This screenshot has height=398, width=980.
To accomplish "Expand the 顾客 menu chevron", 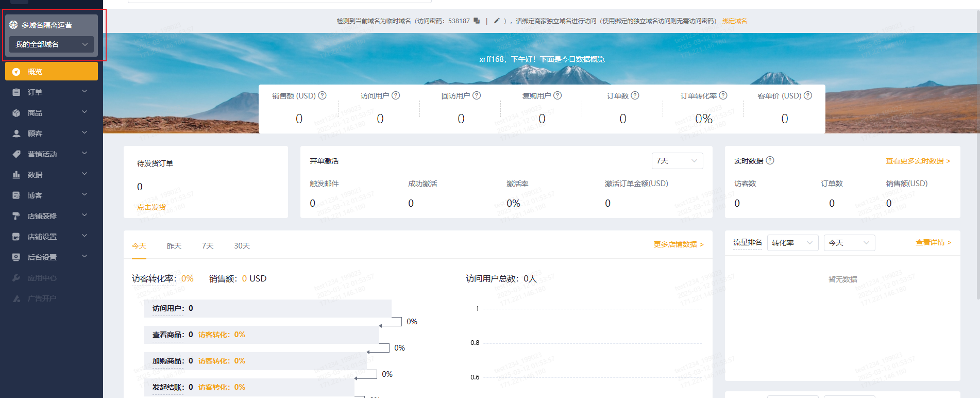I will (85, 132).
